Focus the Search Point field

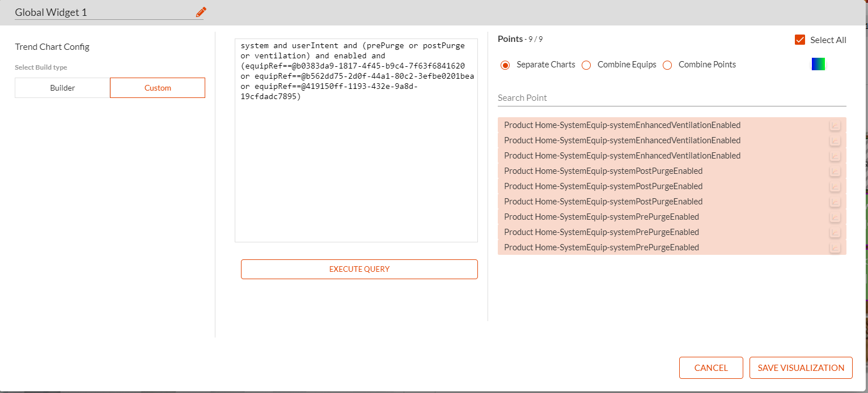click(x=672, y=98)
